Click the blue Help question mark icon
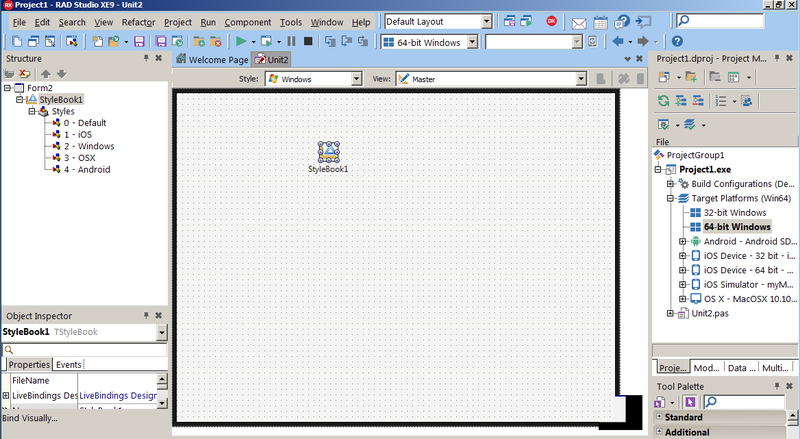The width and height of the screenshot is (800, 439). [677, 41]
